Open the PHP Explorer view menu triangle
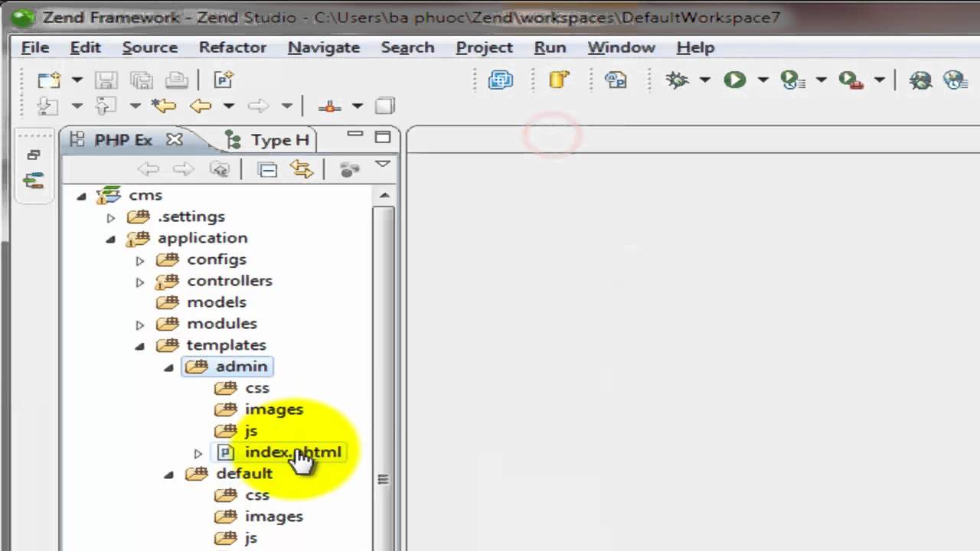 tap(383, 165)
